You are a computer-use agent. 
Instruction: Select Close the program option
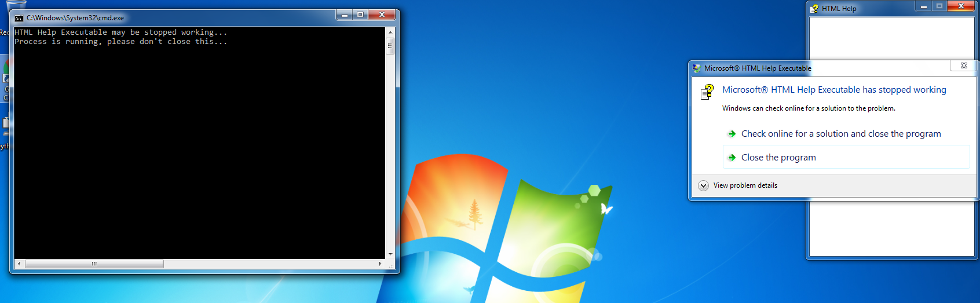pyautogui.click(x=846, y=157)
